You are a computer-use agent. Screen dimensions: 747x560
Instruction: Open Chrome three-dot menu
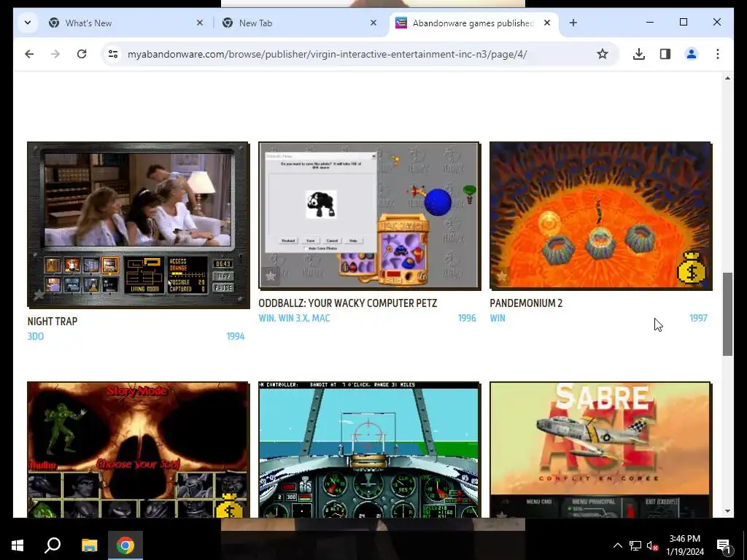pos(718,54)
